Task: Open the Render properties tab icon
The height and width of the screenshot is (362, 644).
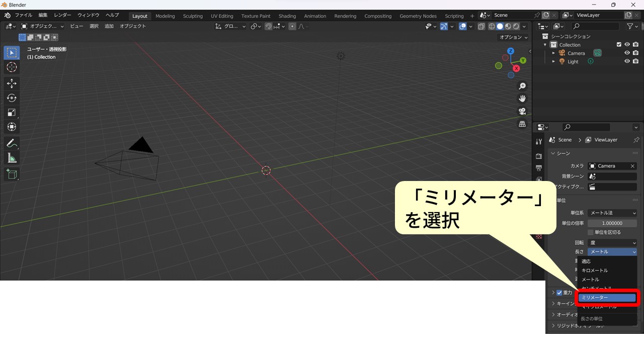Action: tap(539, 156)
